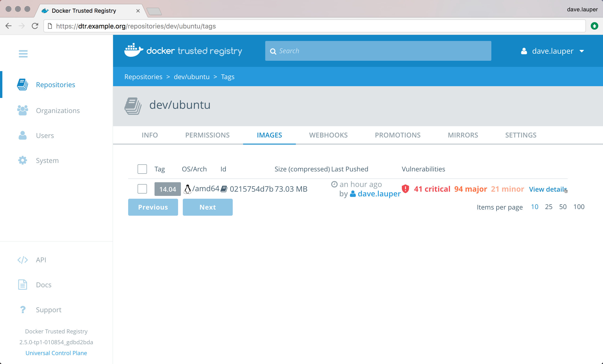Click the Docs document icon
Image resolution: width=603 pixels, height=364 pixels.
[x=23, y=285]
